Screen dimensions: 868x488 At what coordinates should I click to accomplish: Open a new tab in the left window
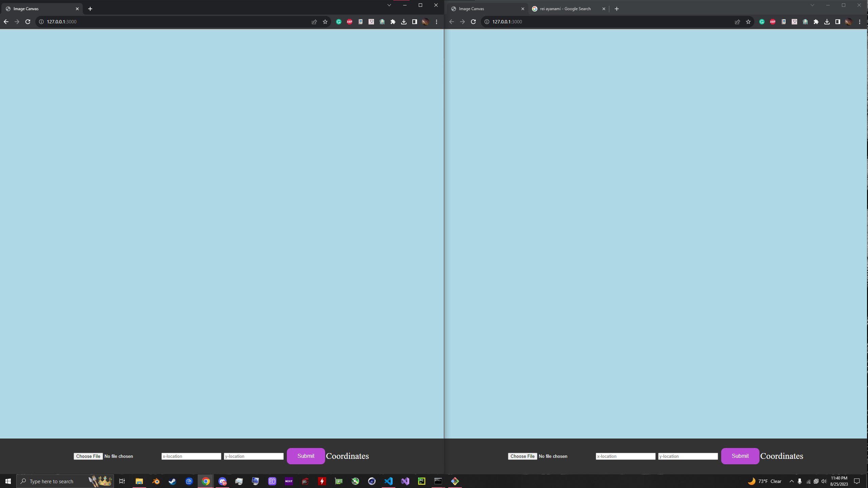coord(90,9)
